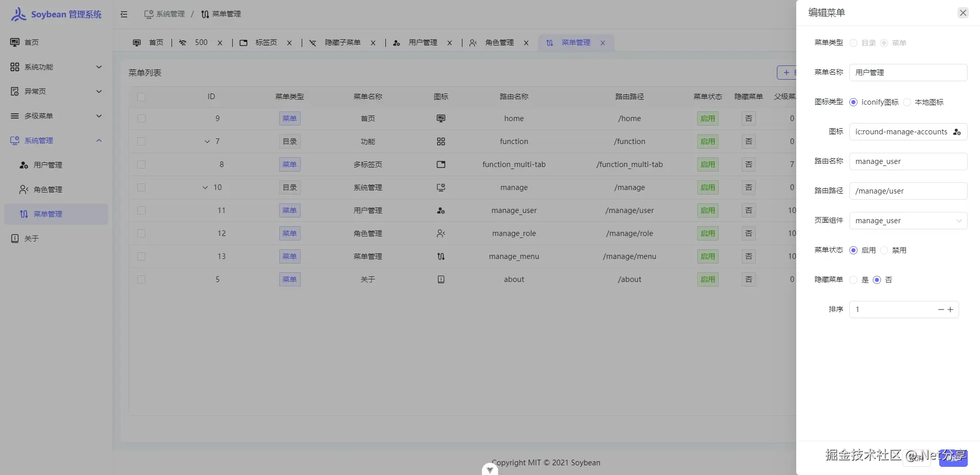Click 系统管理 breadcrumb

click(164, 14)
